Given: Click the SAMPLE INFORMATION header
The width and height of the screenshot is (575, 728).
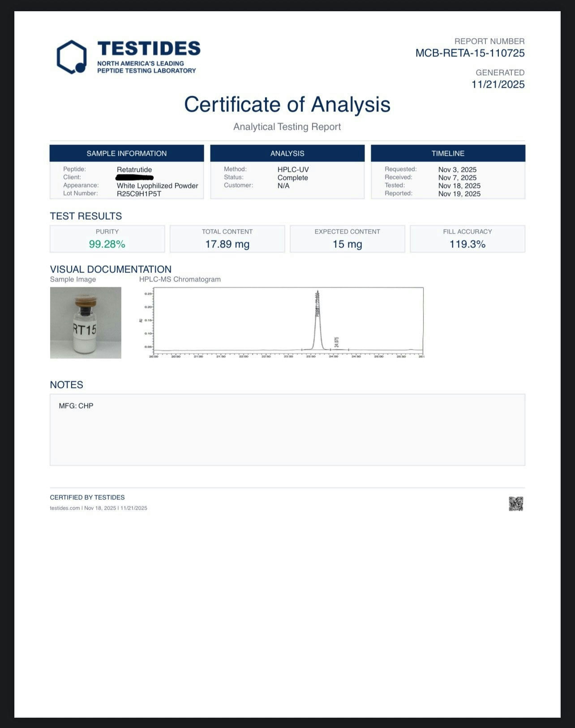Looking at the screenshot, I should 127,153.
